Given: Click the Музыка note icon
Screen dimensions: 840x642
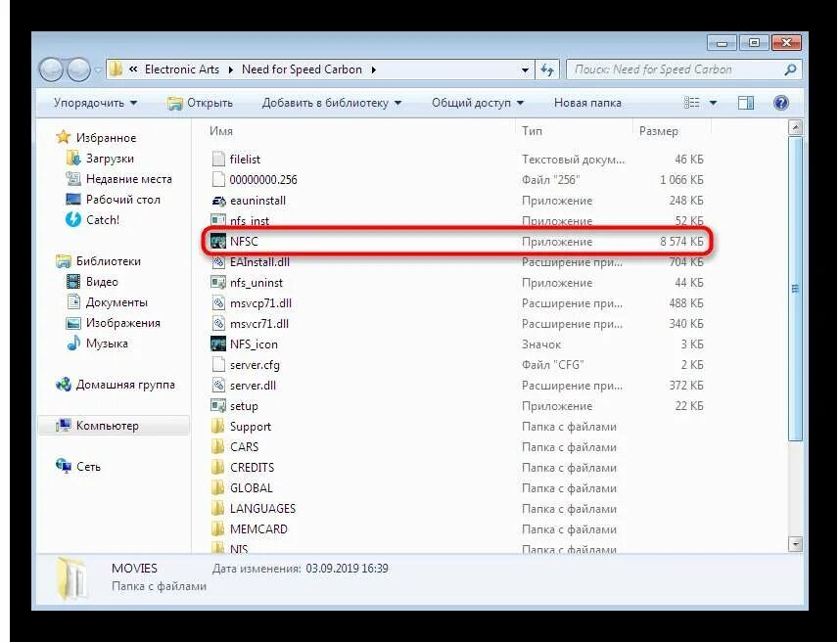Looking at the screenshot, I should point(73,344).
